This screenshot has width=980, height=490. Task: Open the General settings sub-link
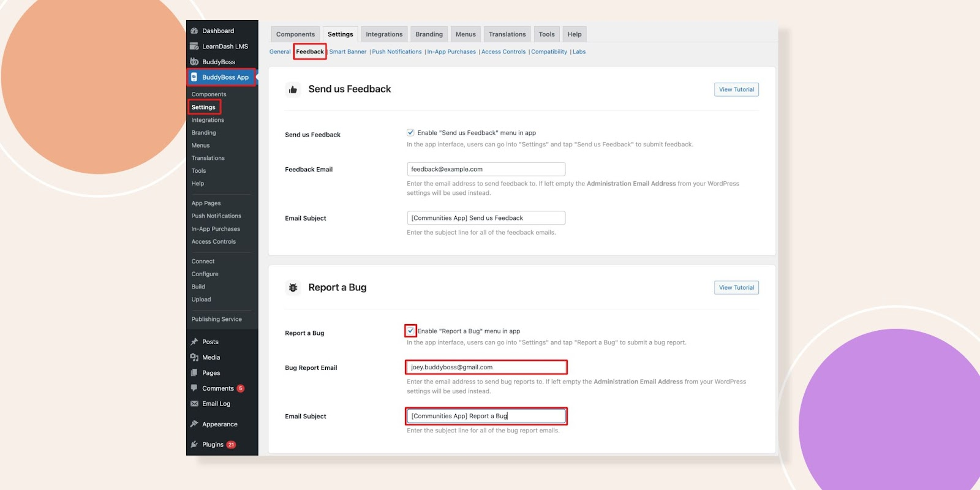(280, 51)
